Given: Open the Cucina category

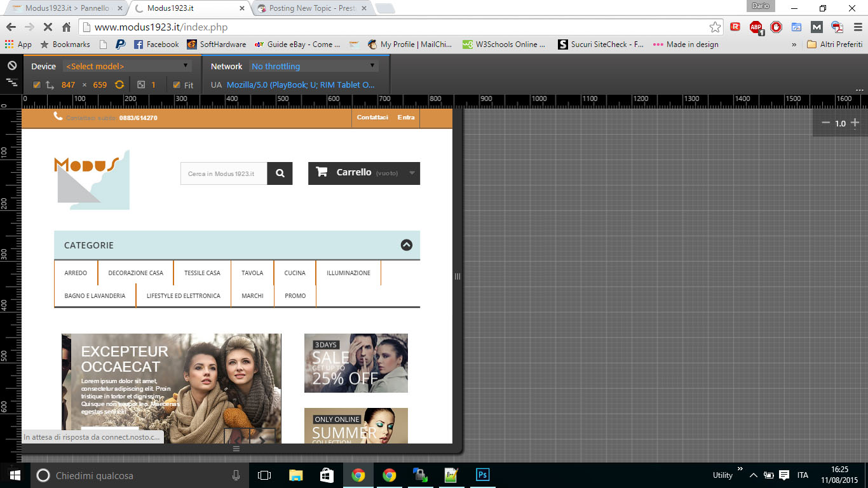Looking at the screenshot, I should pyautogui.click(x=295, y=273).
